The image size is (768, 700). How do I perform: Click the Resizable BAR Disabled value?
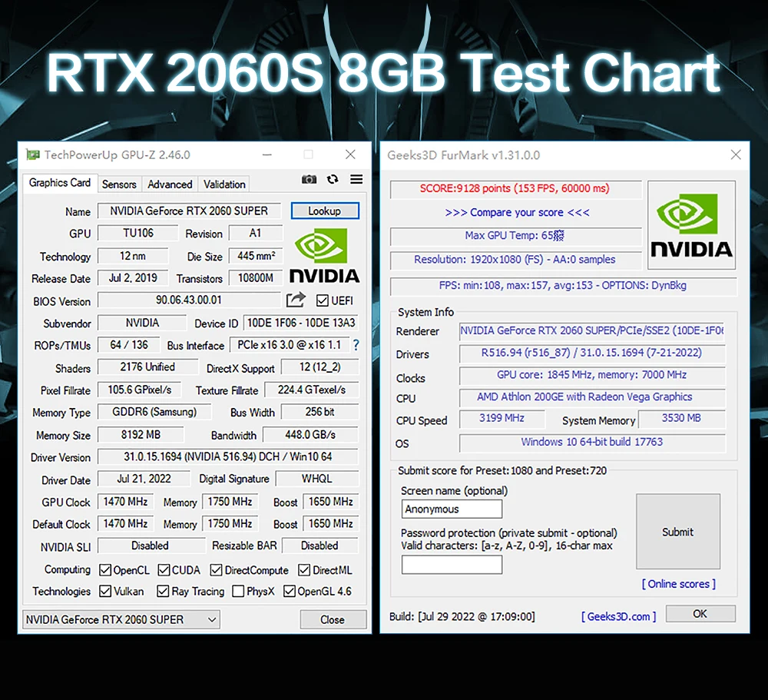tap(319, 546)
